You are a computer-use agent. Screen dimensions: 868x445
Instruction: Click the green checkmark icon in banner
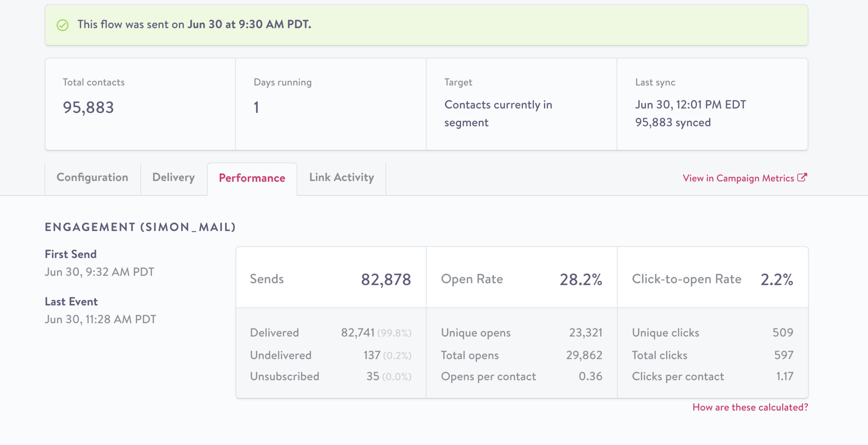tap(62, 25)
